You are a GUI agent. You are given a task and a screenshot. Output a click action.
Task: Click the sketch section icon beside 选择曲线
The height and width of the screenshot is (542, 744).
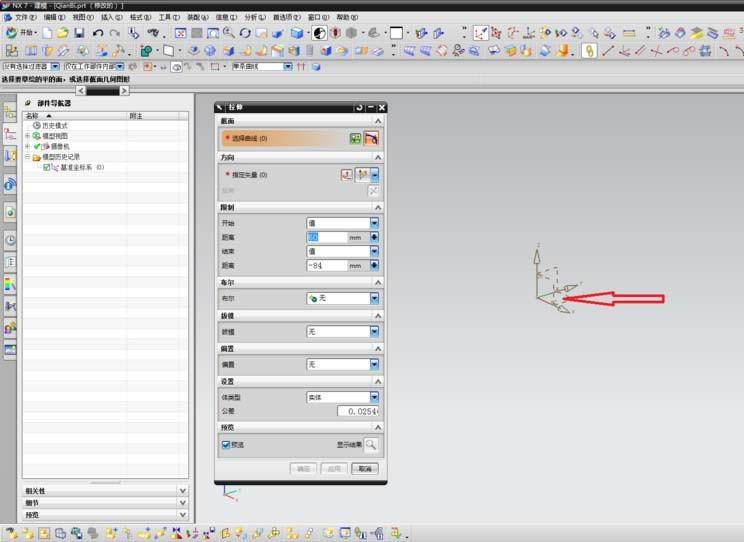[x=355, y=139]
